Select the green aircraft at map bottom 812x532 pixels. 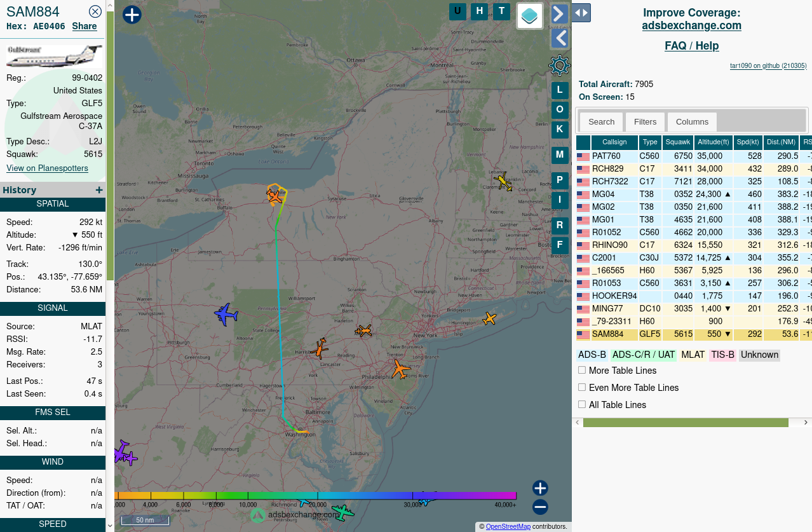tap(343, 512)
